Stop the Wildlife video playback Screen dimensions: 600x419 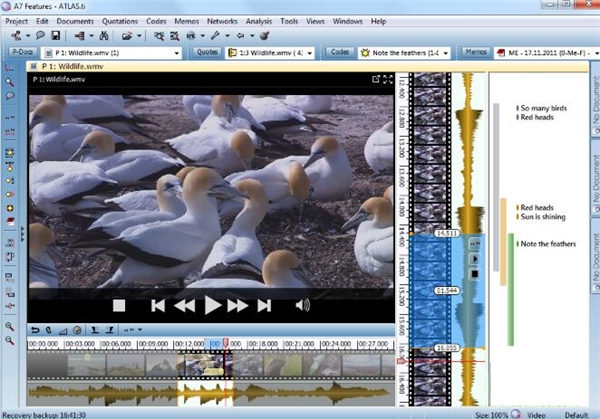[118, 306]
